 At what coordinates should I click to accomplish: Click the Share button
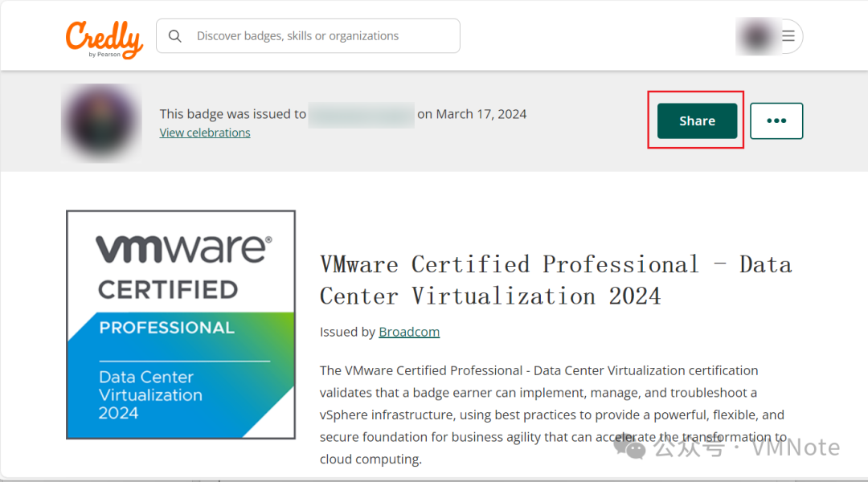point(697,120)
